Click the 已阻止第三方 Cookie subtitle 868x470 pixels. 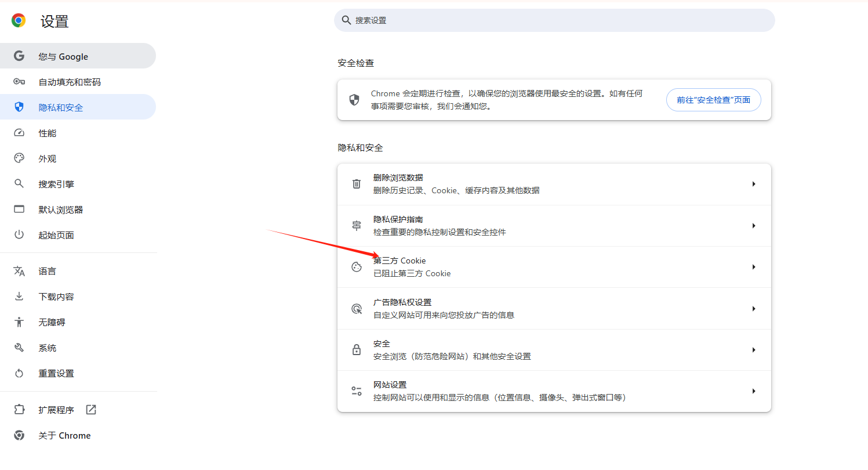pyautogui.click(x=412, y=273)
